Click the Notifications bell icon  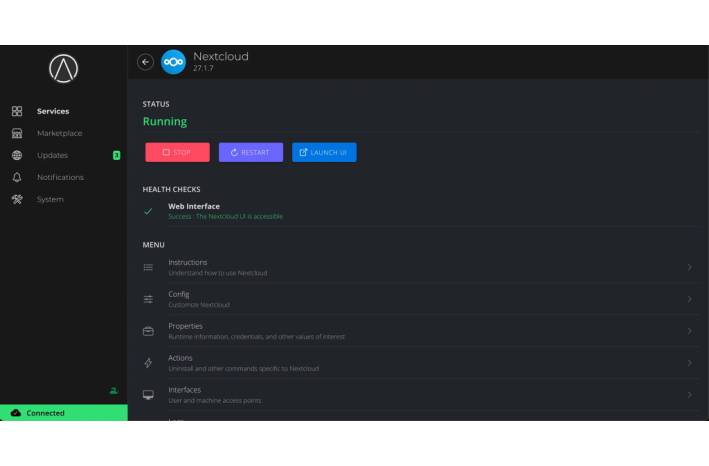(17, 177)
